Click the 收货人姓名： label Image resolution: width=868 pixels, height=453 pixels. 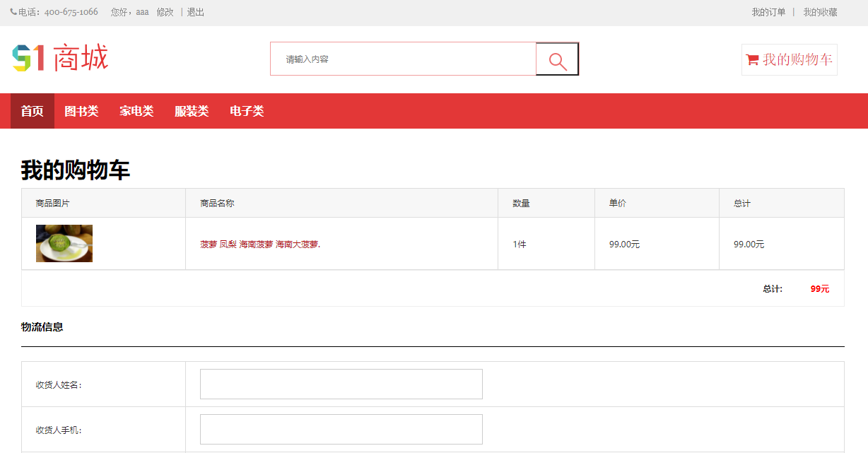(x=59, y=385)
